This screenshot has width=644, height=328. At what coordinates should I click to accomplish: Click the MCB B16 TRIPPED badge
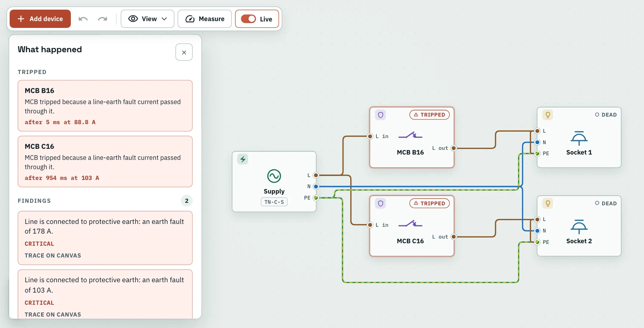pyautogui.click(x=429, y=115)
